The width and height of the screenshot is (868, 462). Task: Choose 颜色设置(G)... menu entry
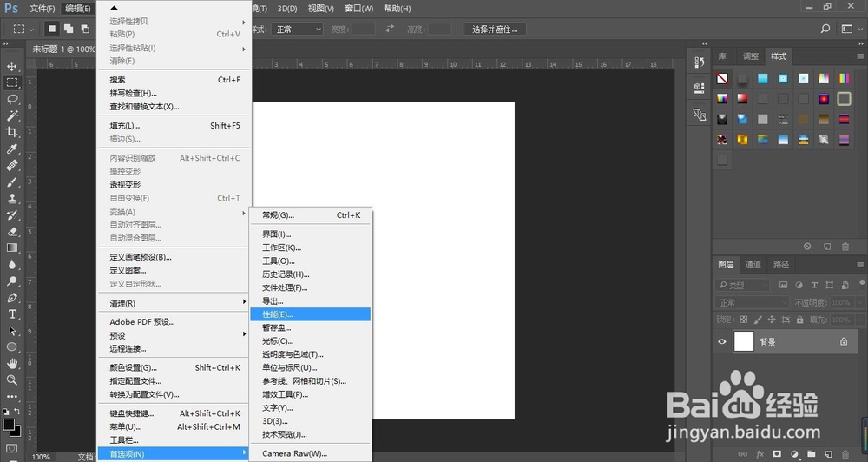tap(174, 367)
